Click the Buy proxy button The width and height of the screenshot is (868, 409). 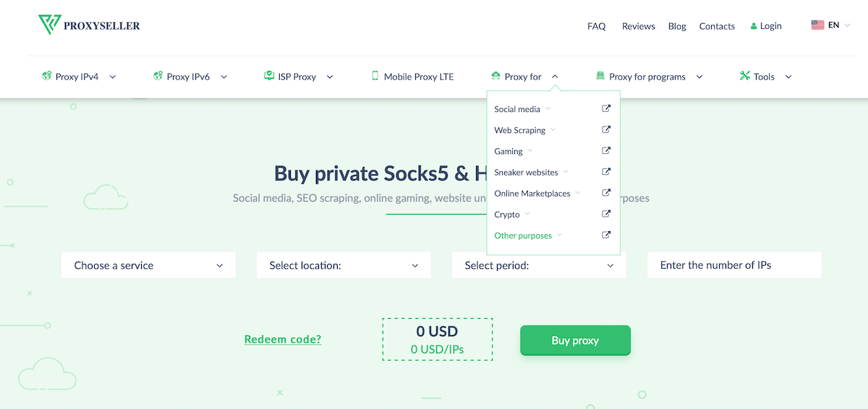pos(575,340)
